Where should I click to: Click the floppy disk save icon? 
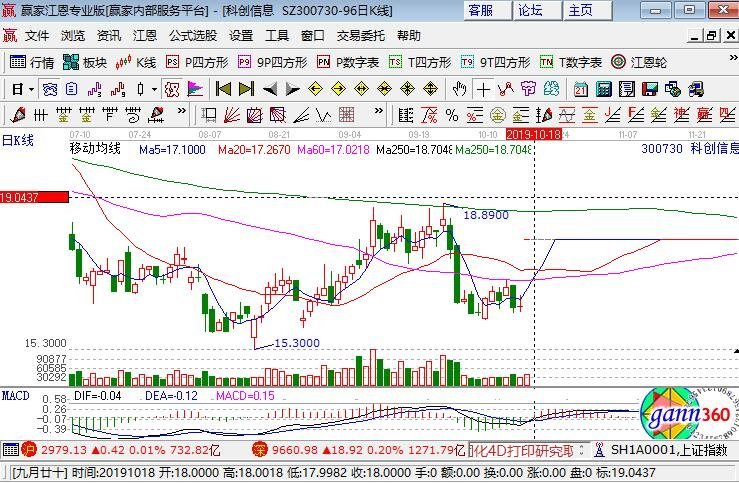pyautogui.click(x=650, y=89)
